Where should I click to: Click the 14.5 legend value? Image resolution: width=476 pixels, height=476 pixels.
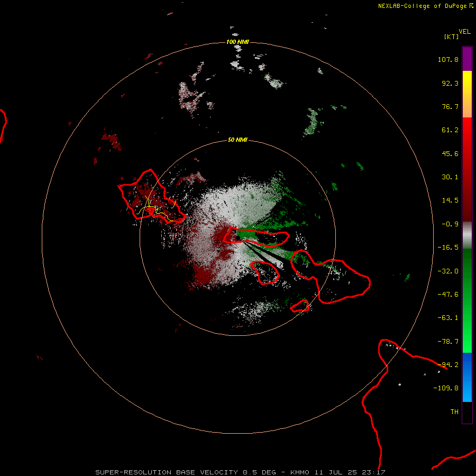point(450,200)
